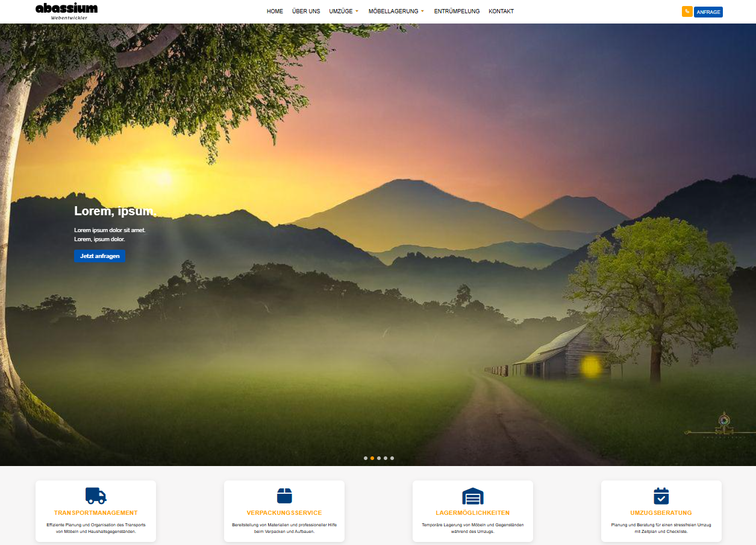This screenshot has width=756, height=545.
Task: Click the truck icon for Transportmanagement
Action: pos(96,496)
